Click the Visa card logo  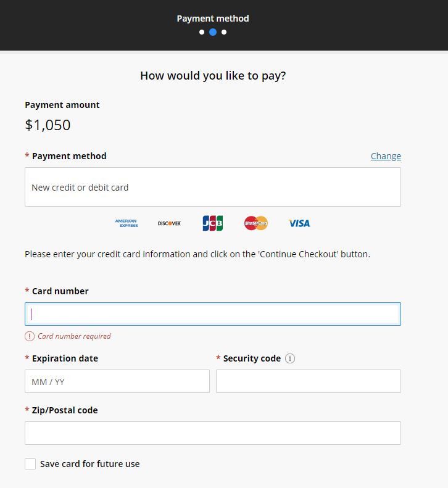tap(299, 223)
